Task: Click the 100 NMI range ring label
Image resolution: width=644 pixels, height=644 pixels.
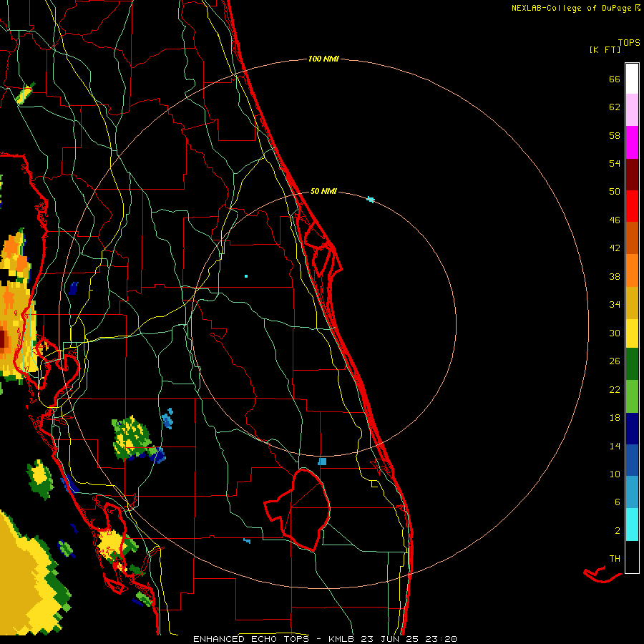Action: pos(323,59)
